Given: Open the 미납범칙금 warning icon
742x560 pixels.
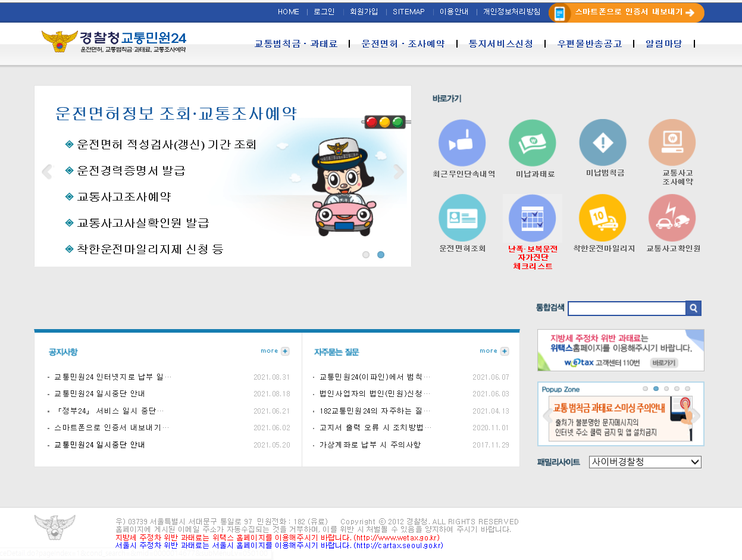Looking at the screenshot, I should pos(603,143).
